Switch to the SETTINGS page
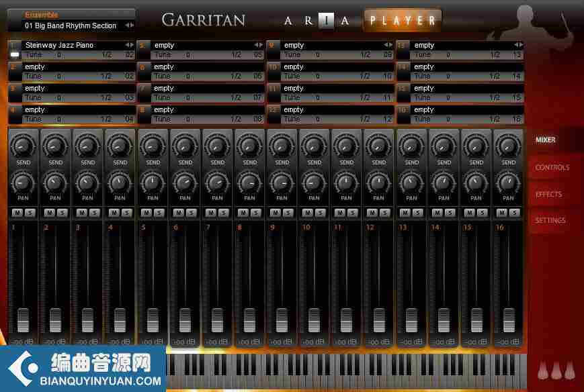The width and height of the screenshot is (584, 392). [550, 220]
